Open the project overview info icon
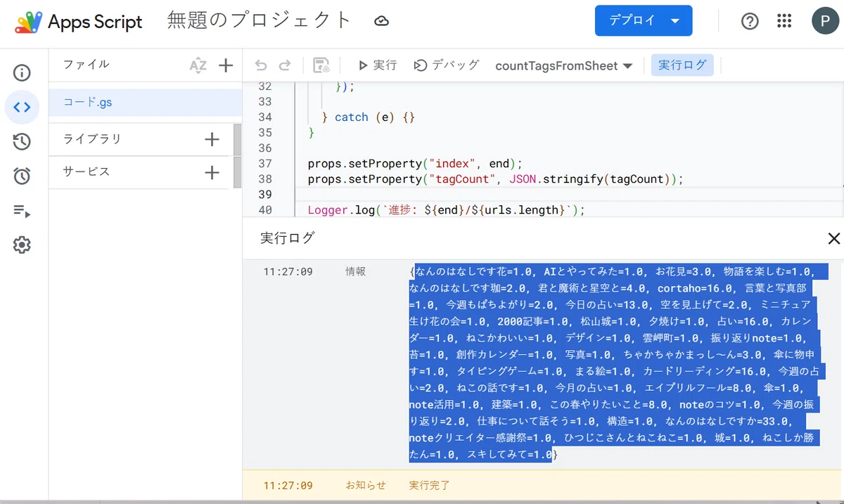This screenshot has width=844, height=504. click(x=22, y=72)
